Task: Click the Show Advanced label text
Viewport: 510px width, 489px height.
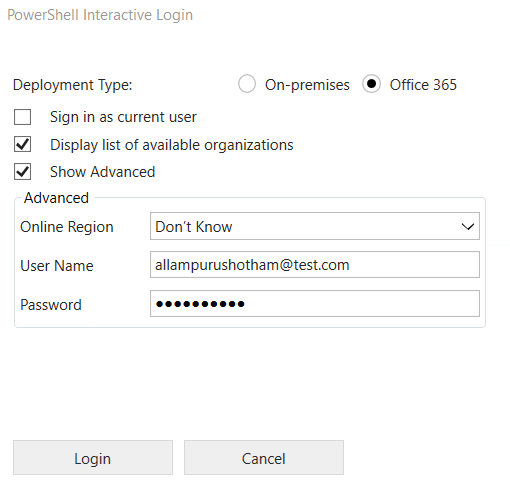Action: 103,172
